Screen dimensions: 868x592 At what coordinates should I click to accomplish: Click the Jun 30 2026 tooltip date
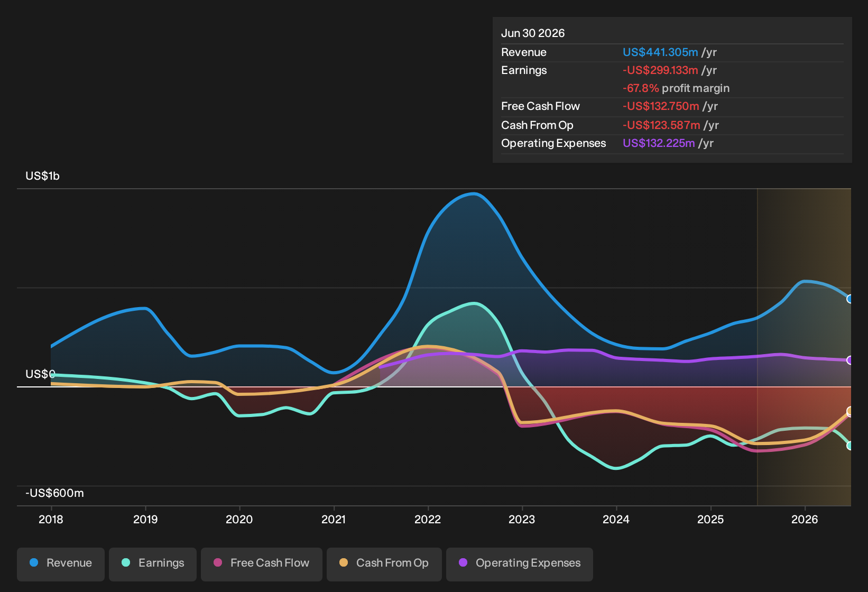[533, 33]
